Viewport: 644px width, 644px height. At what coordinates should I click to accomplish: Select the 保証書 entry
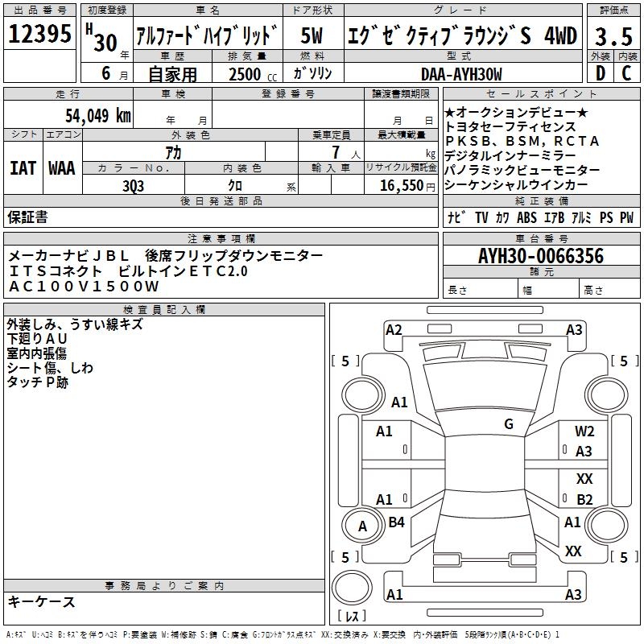click(27, 217)
